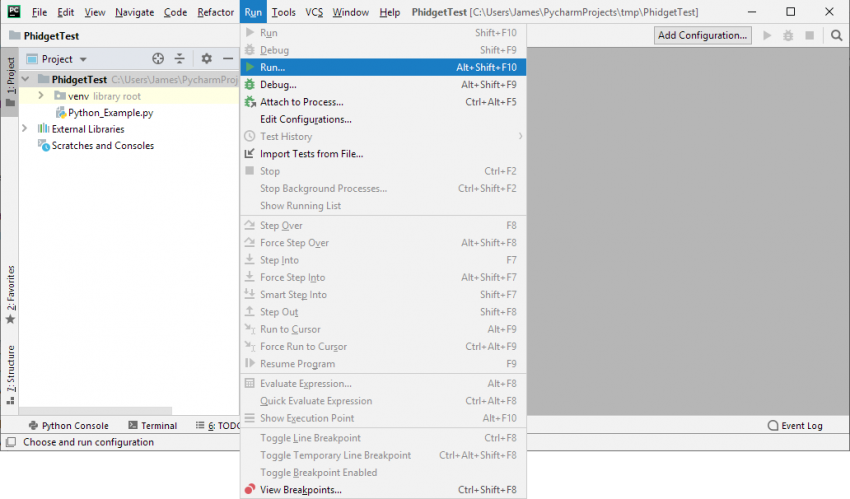The image size is (850, 499).
Task: Click Stop Background Processes... entry
Action: [x=383, y=189]
